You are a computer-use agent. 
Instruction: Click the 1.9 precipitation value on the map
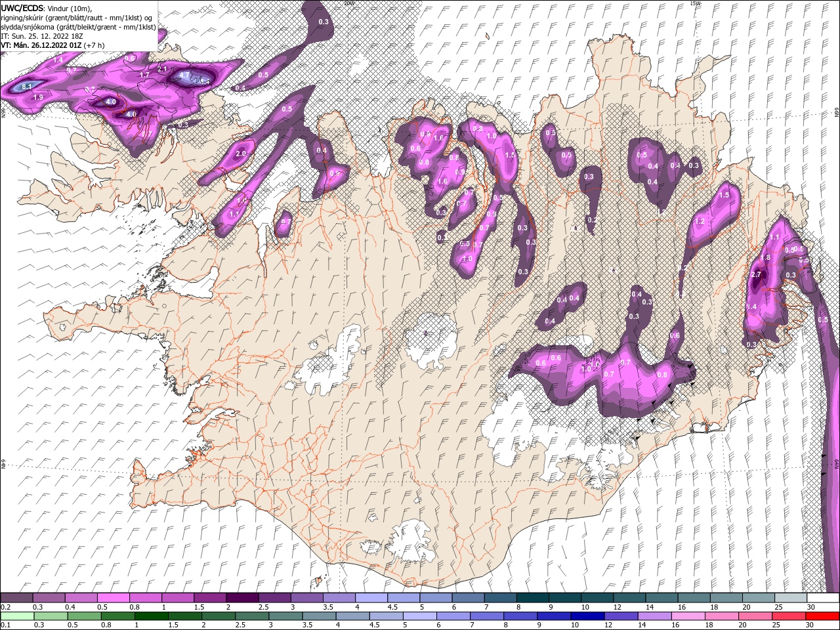tap(38, 97)
